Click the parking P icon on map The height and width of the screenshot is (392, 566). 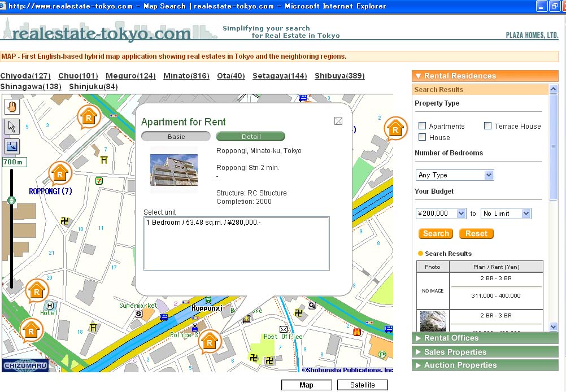point(382,355)
